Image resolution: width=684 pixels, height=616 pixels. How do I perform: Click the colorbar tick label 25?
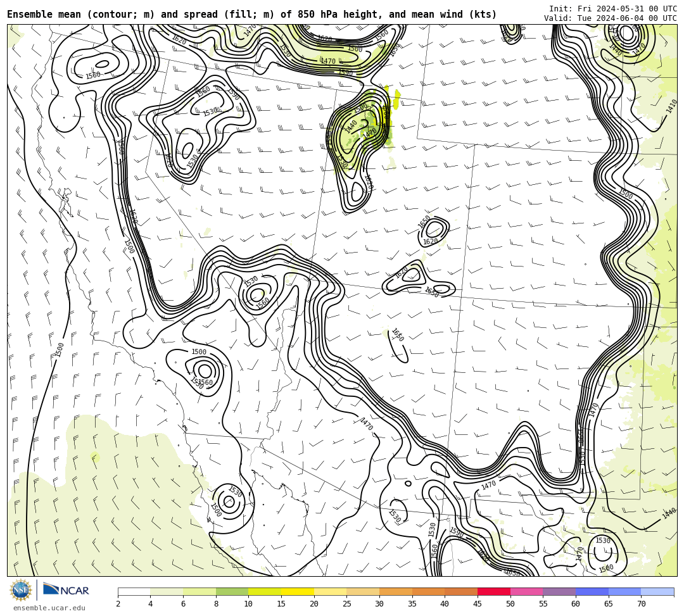347,604
